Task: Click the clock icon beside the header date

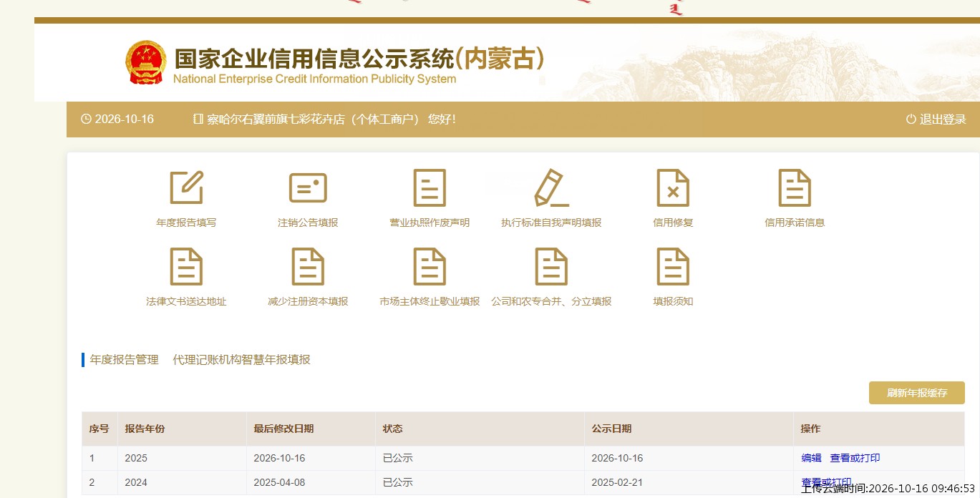Action: [86, 119]
